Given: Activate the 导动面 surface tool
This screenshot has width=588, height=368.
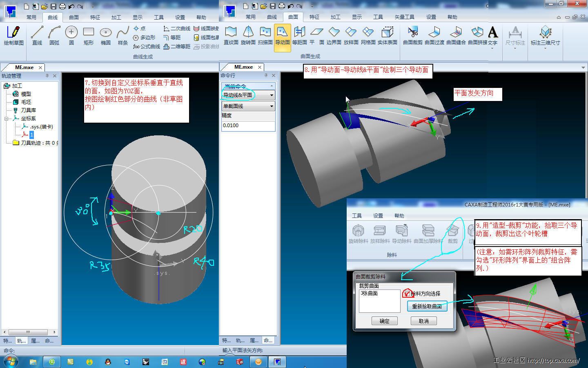Looking at the screenshot, I should (282, 36).
